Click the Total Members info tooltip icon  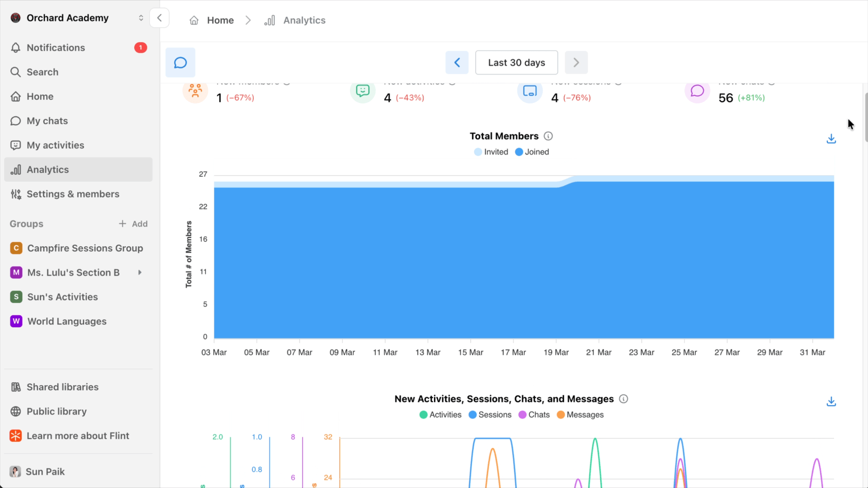[x=548, y=136]
